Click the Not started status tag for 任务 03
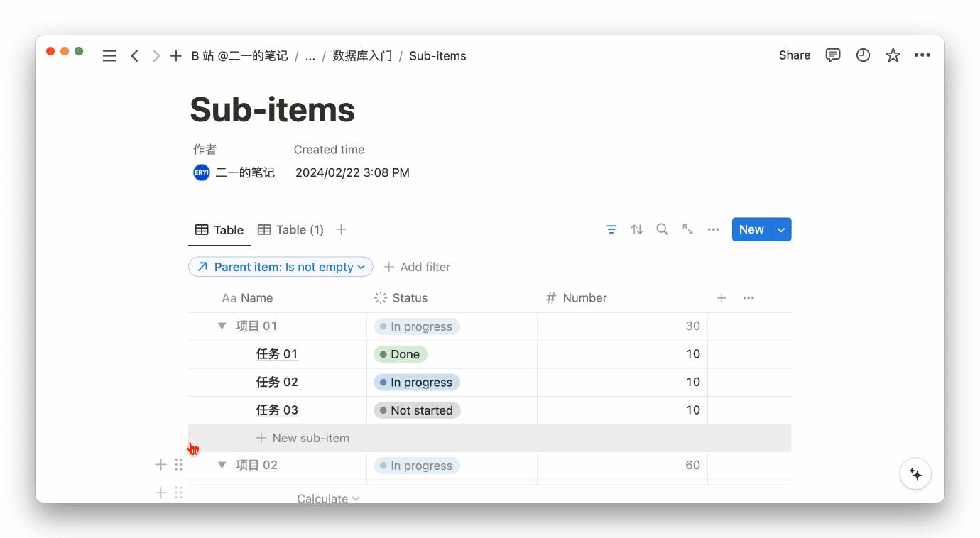The width and height of the screenshot is (980, 538). (x=418, y=410)
